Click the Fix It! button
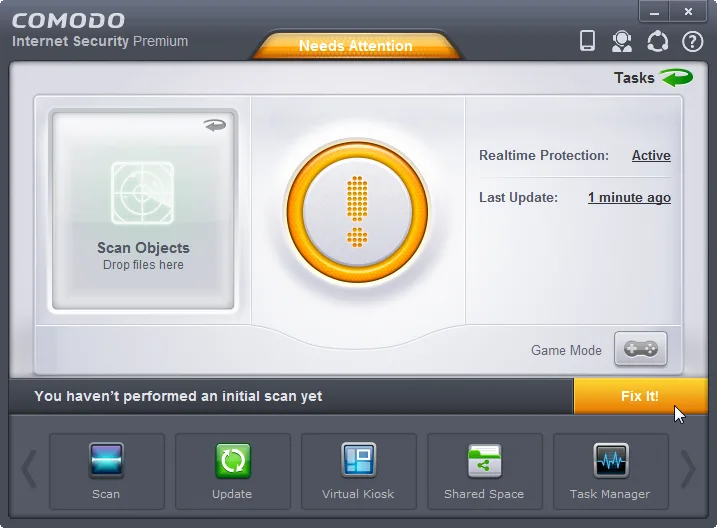This screenshot has width=717, height=528. point(640,396)
